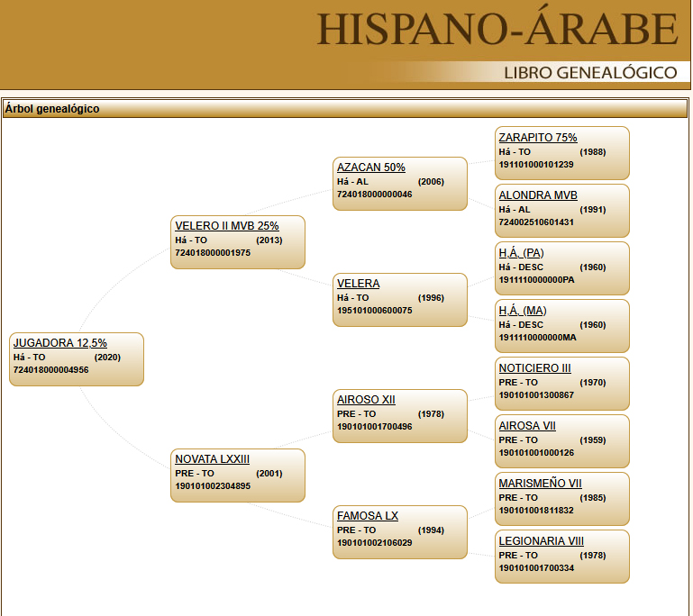Open the MARISMEÑO VII link
The height and width of the screenshot is (616, 693).
pyautogui.click(x=540, y=484)
